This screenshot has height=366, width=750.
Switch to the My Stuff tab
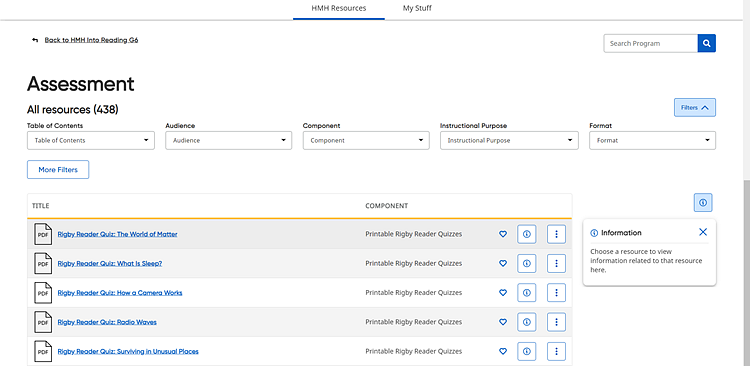pos(417,8)
